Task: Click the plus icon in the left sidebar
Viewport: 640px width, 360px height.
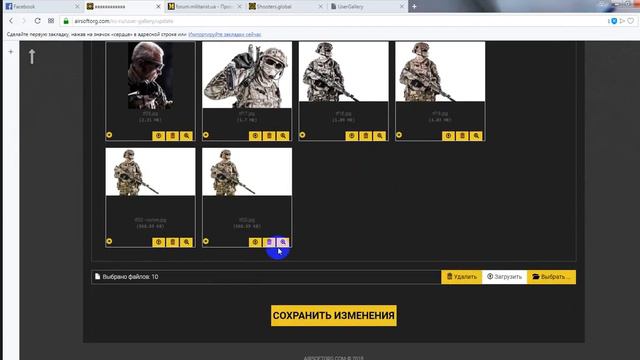Action: 11,52
